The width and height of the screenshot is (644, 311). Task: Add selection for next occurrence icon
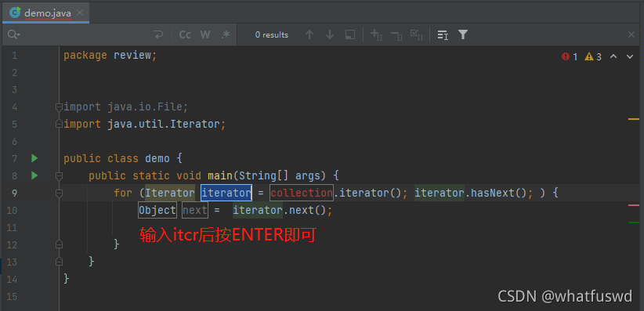pos(377,35)
